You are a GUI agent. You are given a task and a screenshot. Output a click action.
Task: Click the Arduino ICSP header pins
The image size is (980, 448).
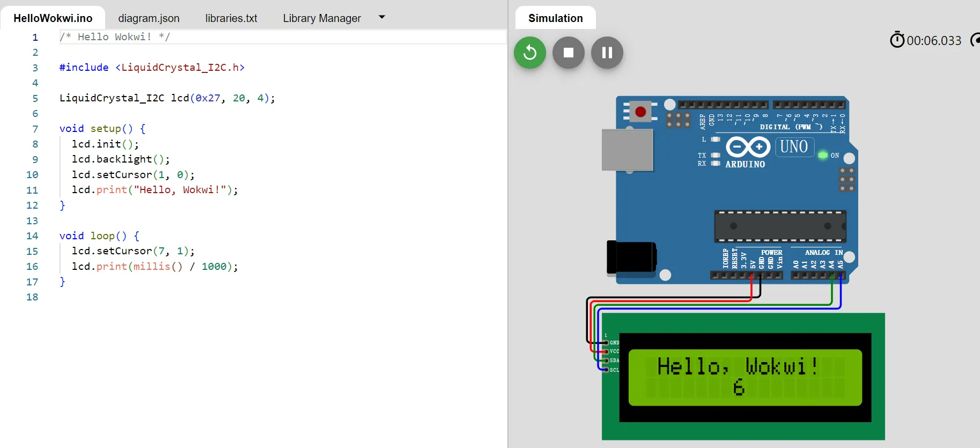[x=847, y=179]
